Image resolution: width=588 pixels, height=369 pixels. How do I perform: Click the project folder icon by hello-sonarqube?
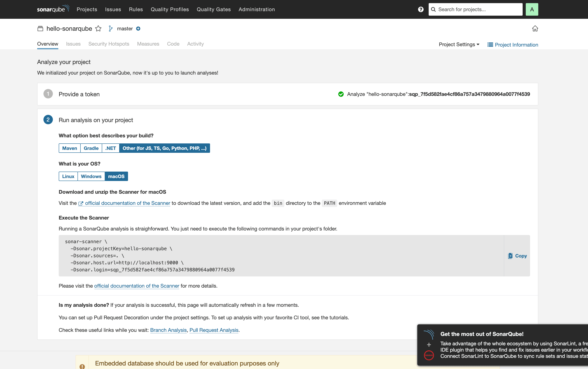[x=40, y=29]
